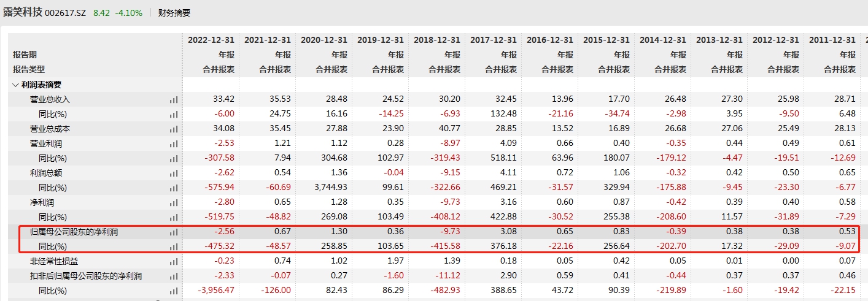
Task: Collapse the 利润表摘要 section
Action: click(15, 85)
